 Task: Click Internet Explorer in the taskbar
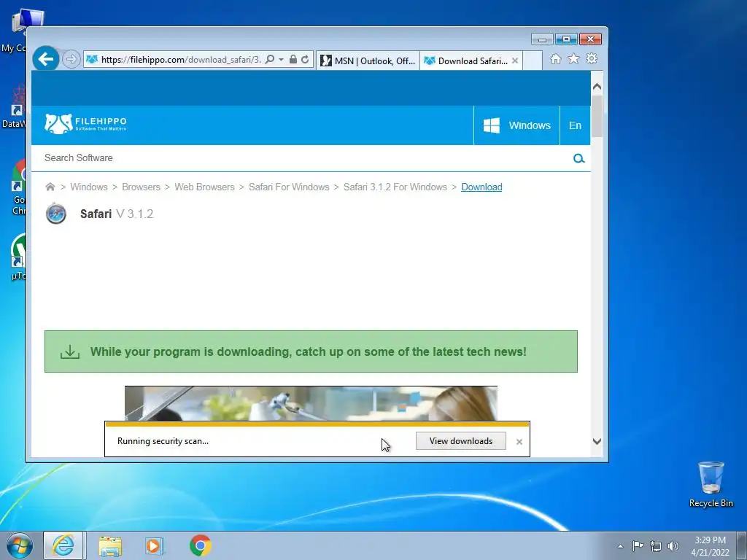click(63, 545)
